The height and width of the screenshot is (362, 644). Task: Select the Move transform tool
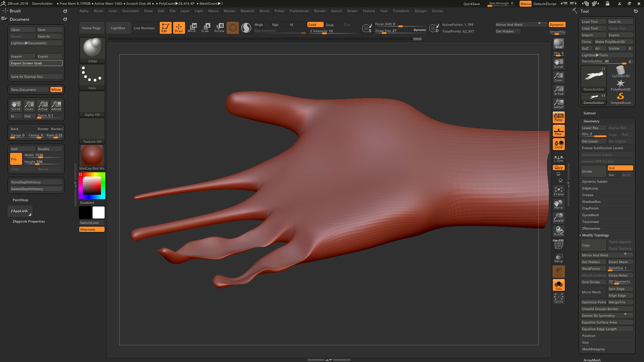(192, 28)
